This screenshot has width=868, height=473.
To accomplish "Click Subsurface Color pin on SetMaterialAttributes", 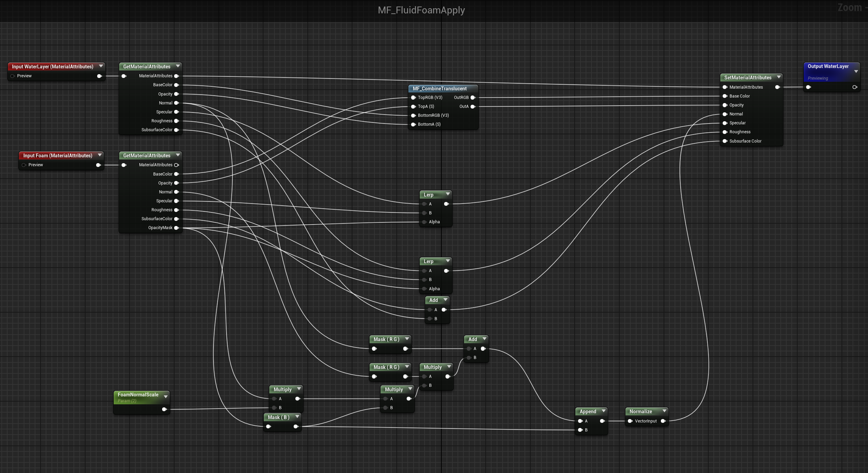I will [x=725, y=141].
